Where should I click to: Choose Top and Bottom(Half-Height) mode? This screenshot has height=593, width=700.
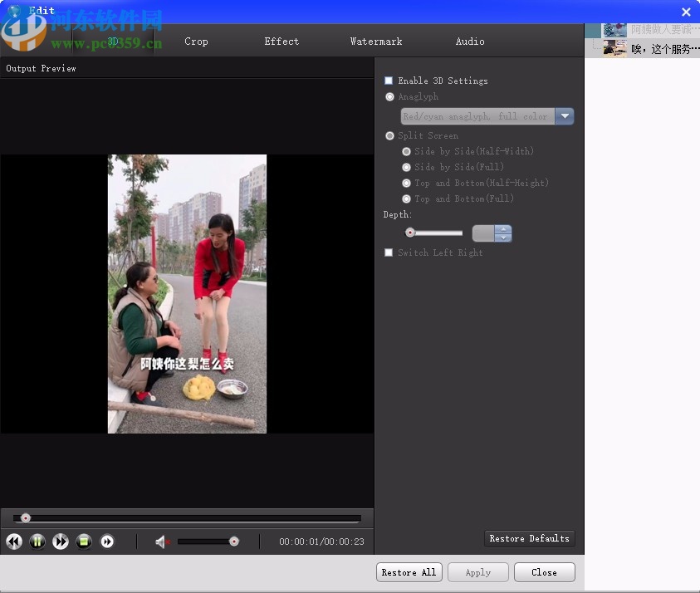tap(406, 183)
